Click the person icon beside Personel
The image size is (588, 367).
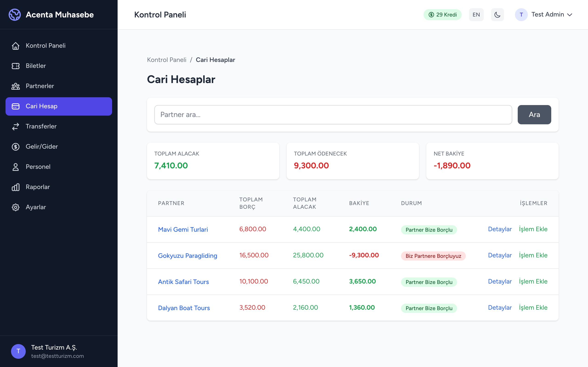click(x=16, y=167)
